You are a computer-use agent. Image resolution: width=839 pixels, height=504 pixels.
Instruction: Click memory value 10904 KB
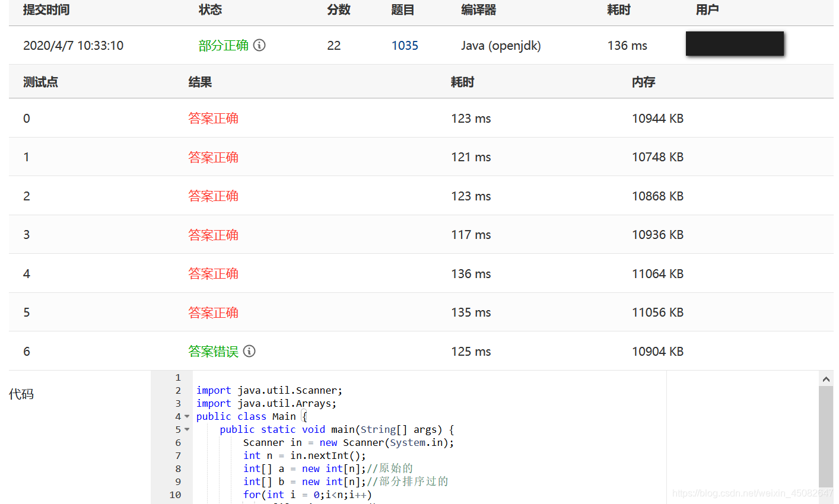(657, 352)
